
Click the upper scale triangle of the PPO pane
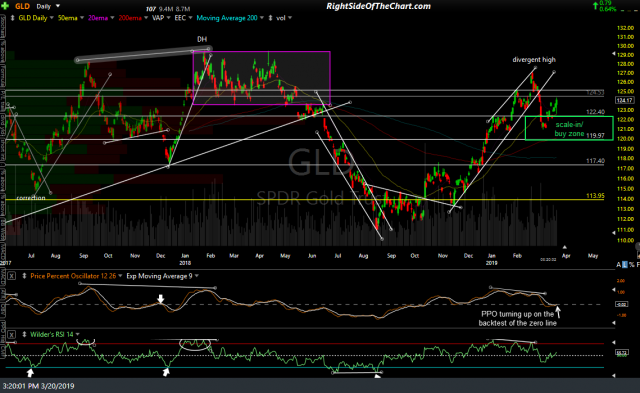coord(613,290)
